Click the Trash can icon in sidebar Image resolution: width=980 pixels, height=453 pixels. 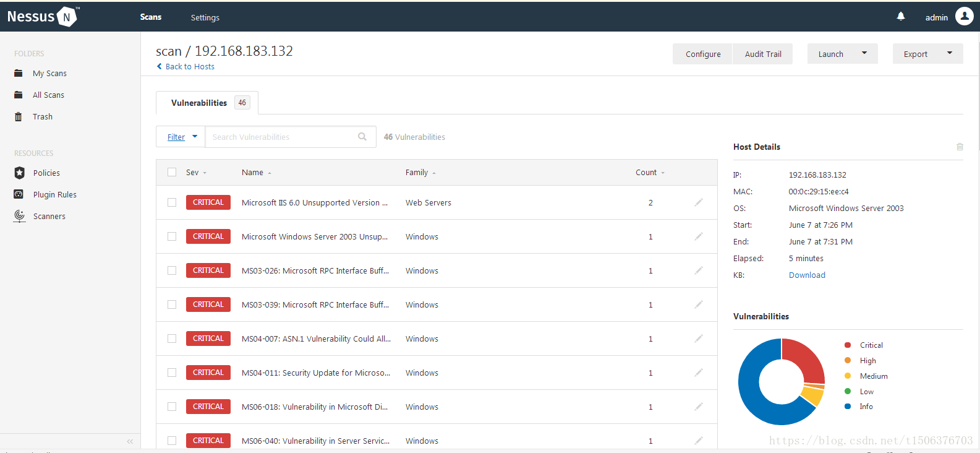pyautogui.click(x=19, y=116)
